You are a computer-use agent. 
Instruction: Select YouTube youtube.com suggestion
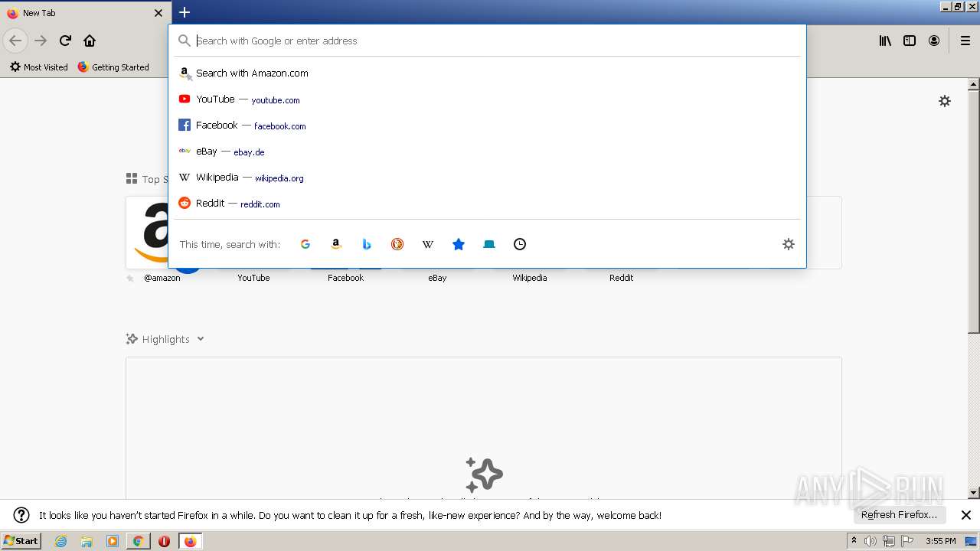(487, 99)
